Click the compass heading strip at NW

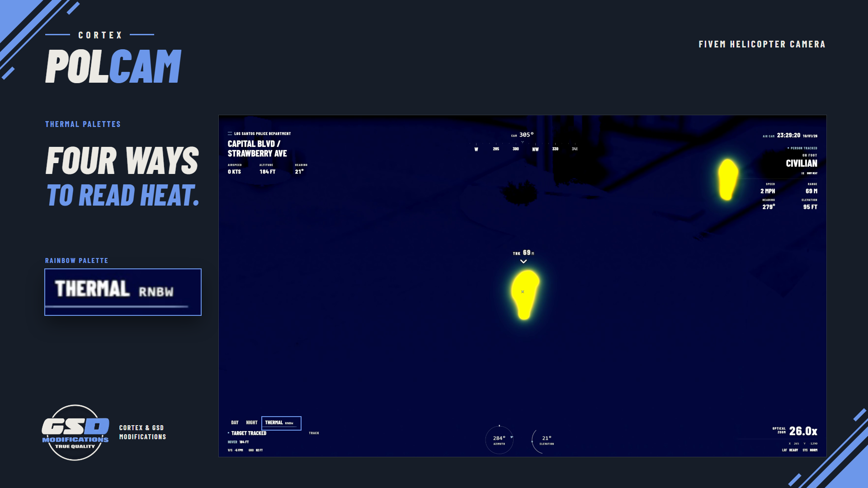(x=535, y=149)
